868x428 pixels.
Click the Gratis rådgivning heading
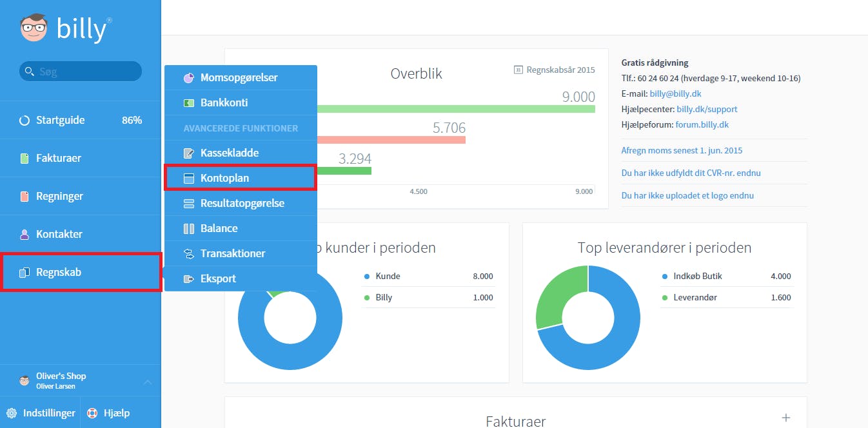click(x=655, y=63)
